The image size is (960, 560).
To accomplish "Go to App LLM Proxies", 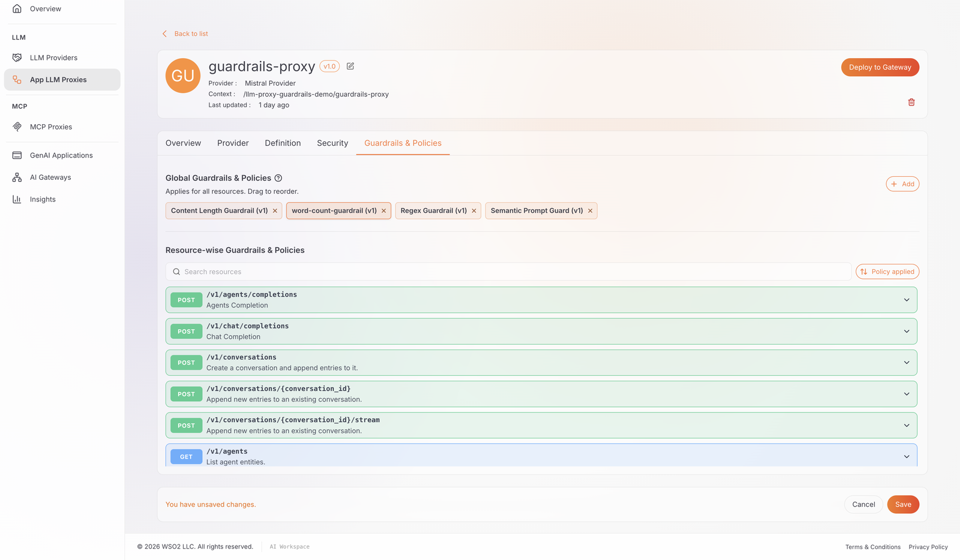I will 62,80.
